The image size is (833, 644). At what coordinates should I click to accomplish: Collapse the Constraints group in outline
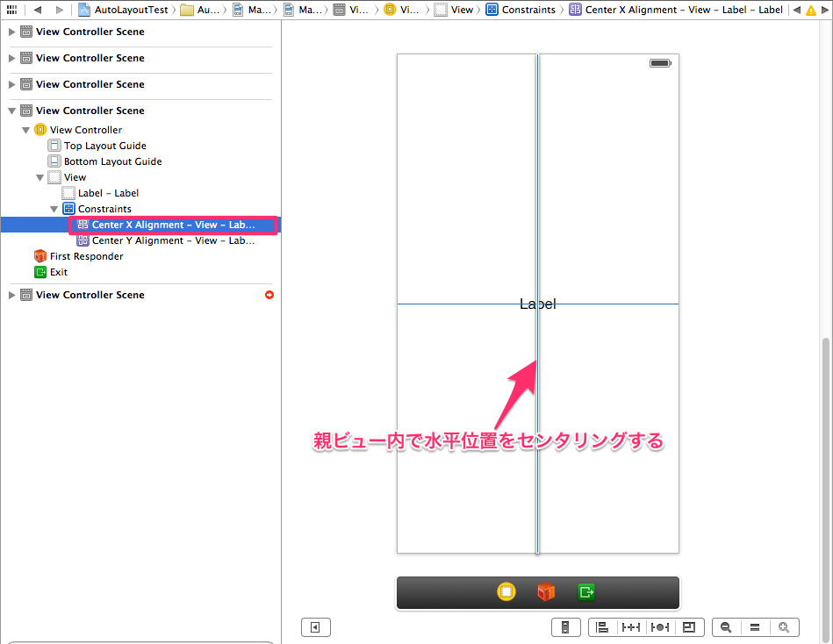(x=54, y=208)
